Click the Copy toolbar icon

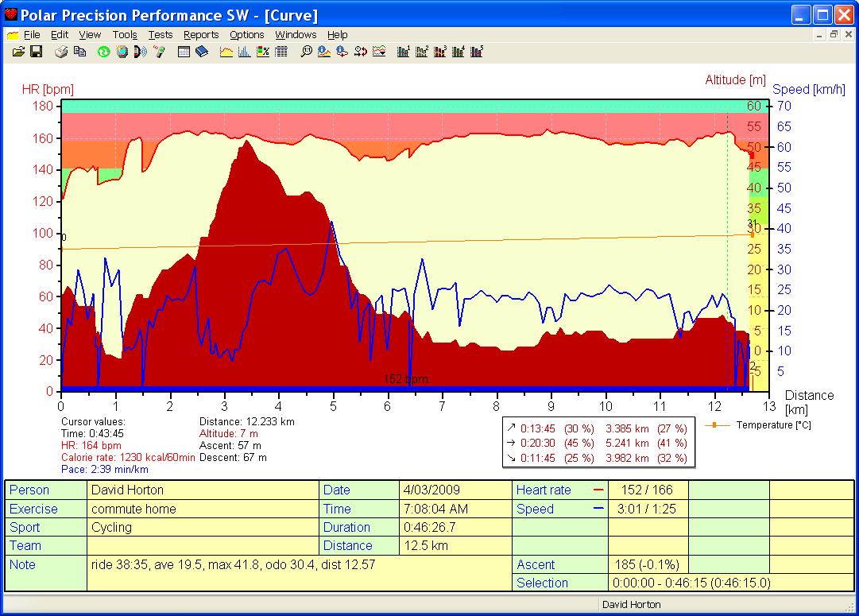coord(79,52)
